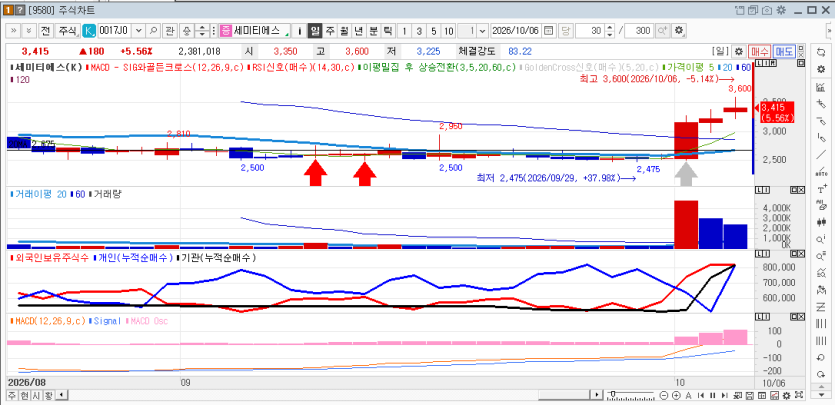835x405 pixels.
Task: Switch to yearly 년 chart period
Action: (358, 31)
